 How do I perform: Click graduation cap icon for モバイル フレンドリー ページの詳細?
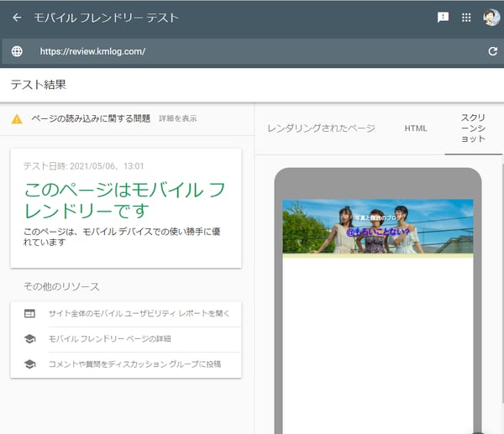(29, 338)
